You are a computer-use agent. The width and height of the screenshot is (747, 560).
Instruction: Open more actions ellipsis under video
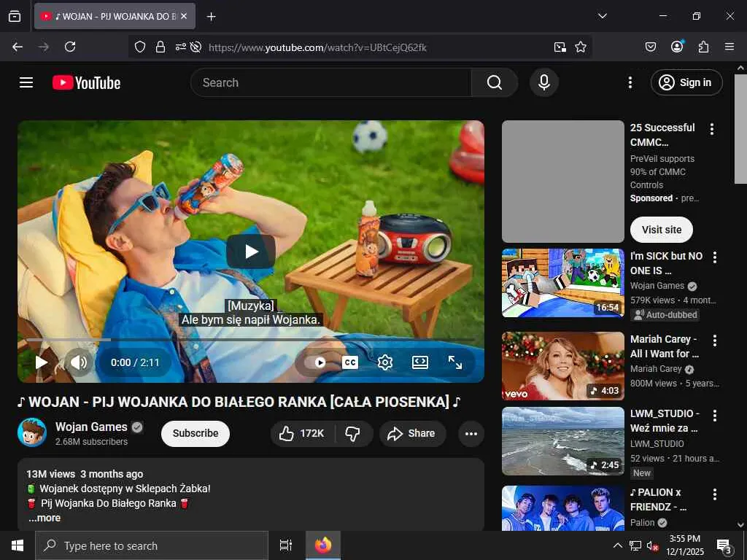pos(471,433)
